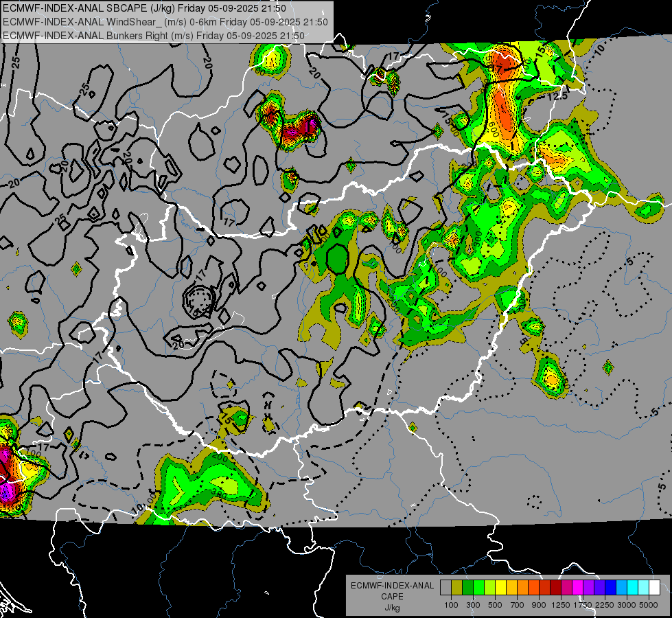The height and width of the screenshot is (618, 672).
Task: Click the 12.5 contour label on map
Action: pyautogui.click(x=557, y=96)
